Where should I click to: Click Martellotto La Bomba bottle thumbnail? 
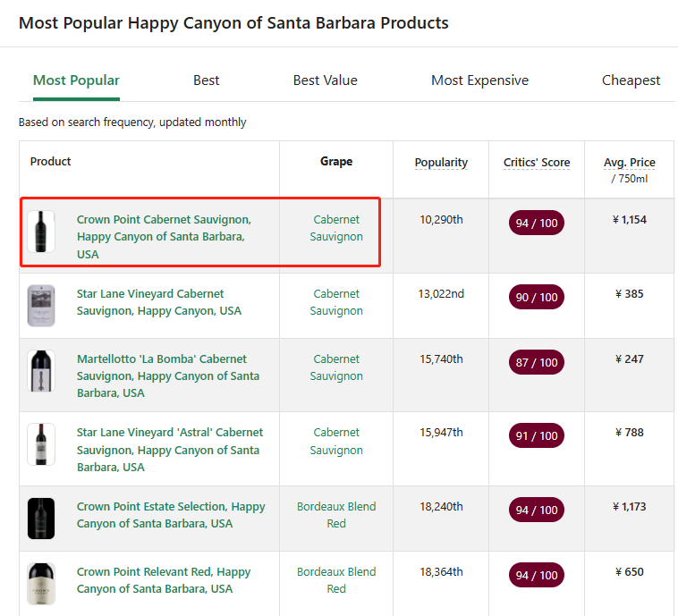[41, 370]
